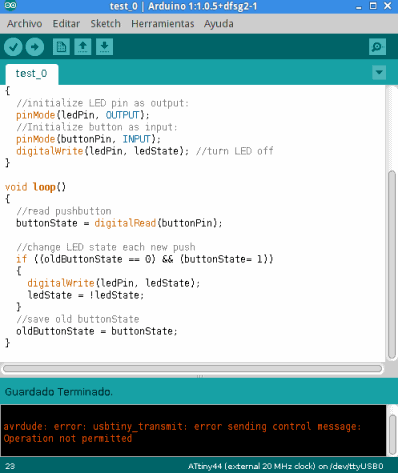The height and width of the screenshot is (473, 398).
Task: Click the avrdude error message text
Action: tap(182, 432)
